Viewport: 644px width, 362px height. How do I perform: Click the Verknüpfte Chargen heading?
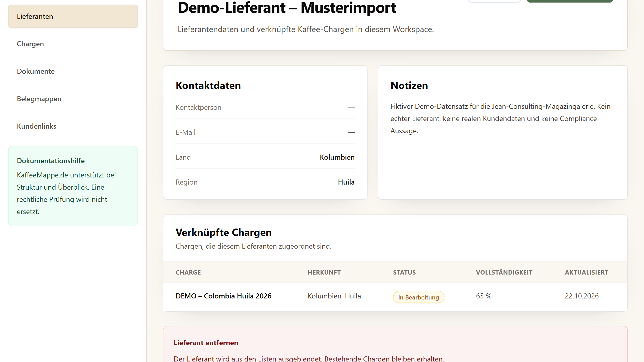click(x=223, y=232)
